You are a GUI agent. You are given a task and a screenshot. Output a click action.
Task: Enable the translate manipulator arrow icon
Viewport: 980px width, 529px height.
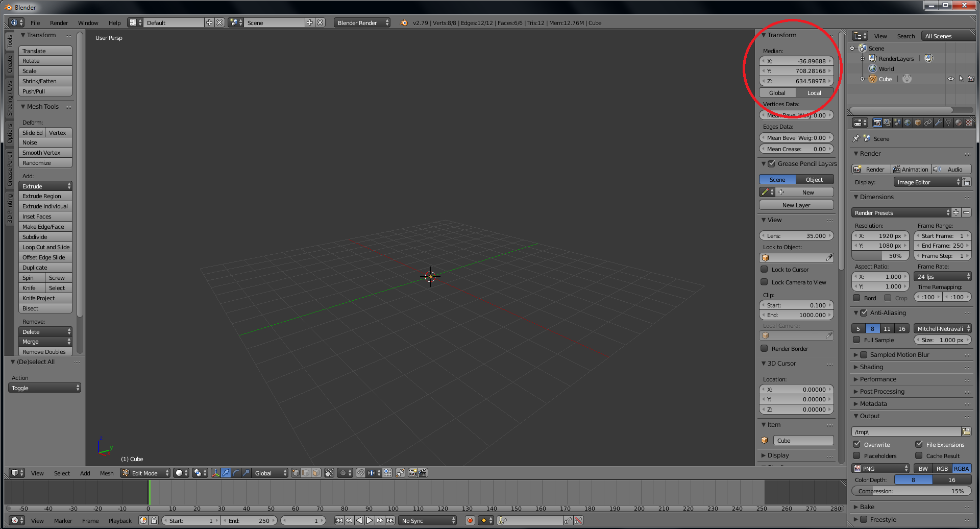click(226, 473)
